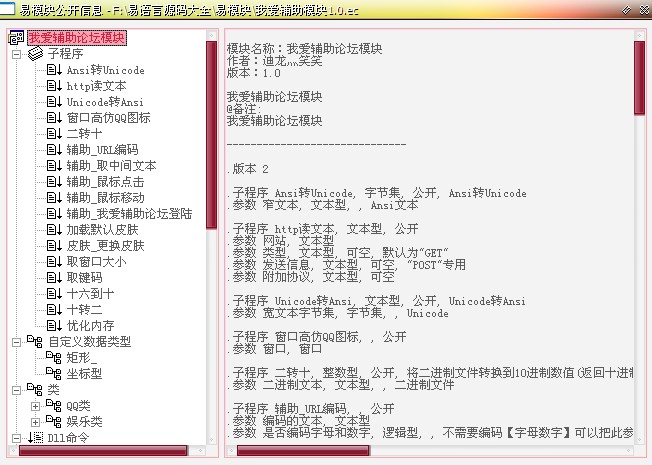Screen dimensions: 652x465
Task: Click the info panel horizontal scrollbar thumb
Action: 303,450
